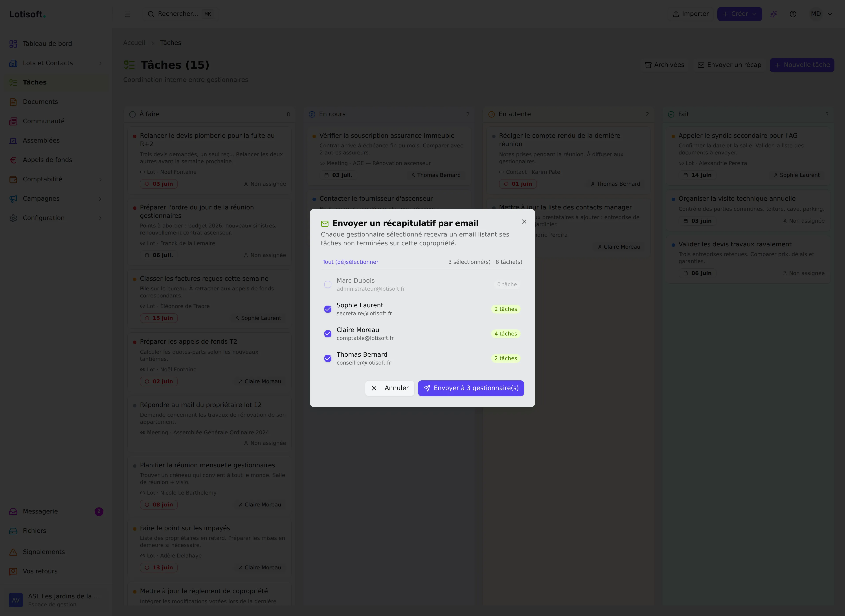Click the Rechercher search field
This screenshot has width=845, height=616.
pos(180,14)
